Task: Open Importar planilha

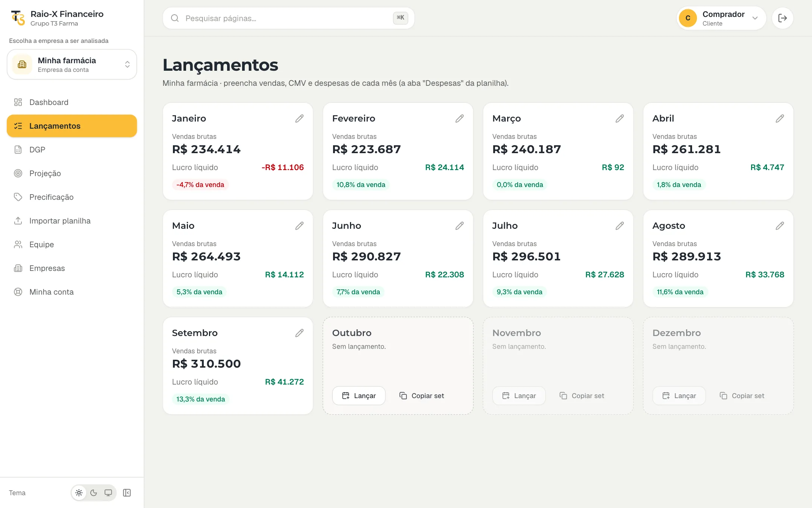Action: [x=72, y=221]
